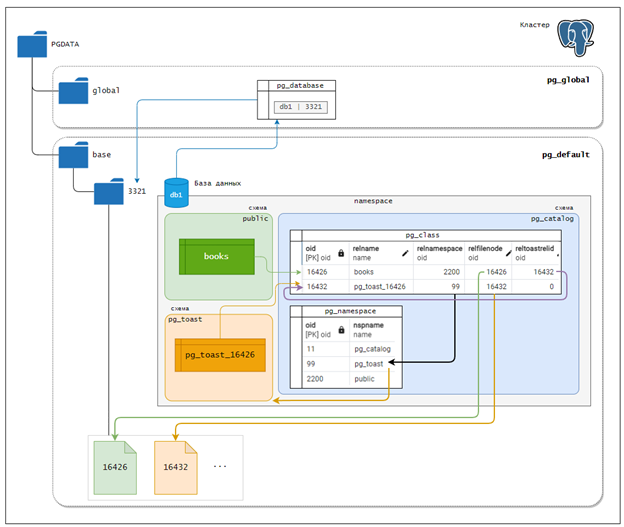Click the 3321 folder icon
The width and height of the screenshot is (624, 527).
coord(109,191)
